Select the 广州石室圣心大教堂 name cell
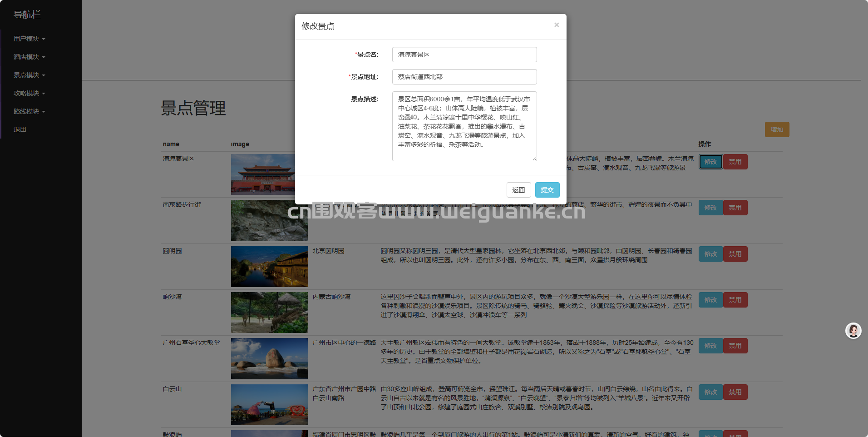The width and height of the screenshot is (868, 437). [x=192, y=343]
